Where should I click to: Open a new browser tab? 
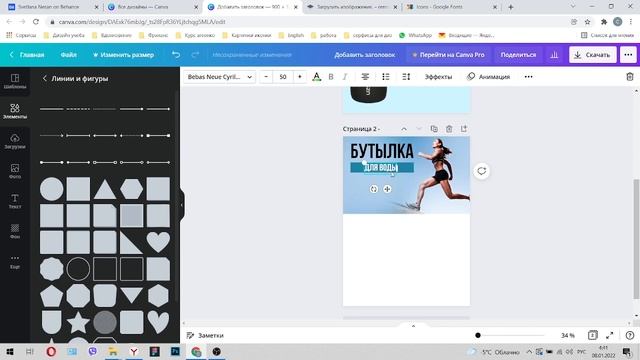(511, 7)
